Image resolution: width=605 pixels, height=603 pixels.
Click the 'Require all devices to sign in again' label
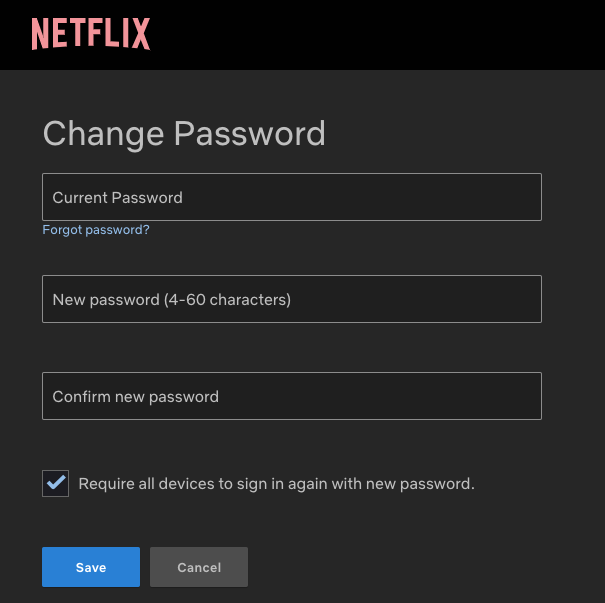click(x=276, y=484)
